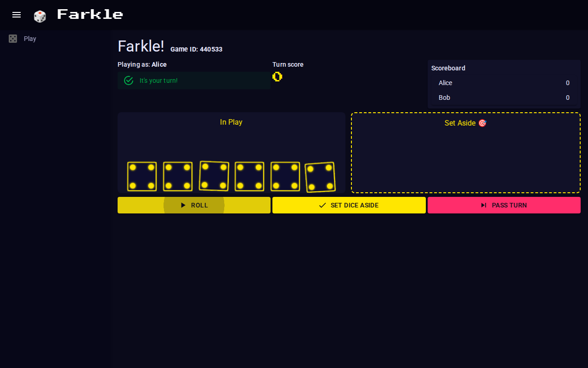Click the Scoreboard heading

pyautogui.click(x=448, y=68)
